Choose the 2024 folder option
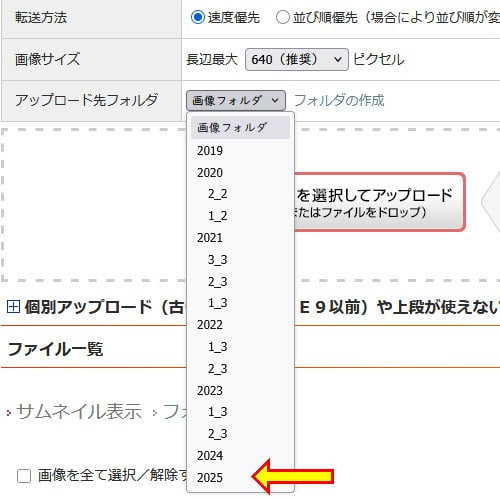The width and height of the screenshot is (500, 500). click(240, 455)
